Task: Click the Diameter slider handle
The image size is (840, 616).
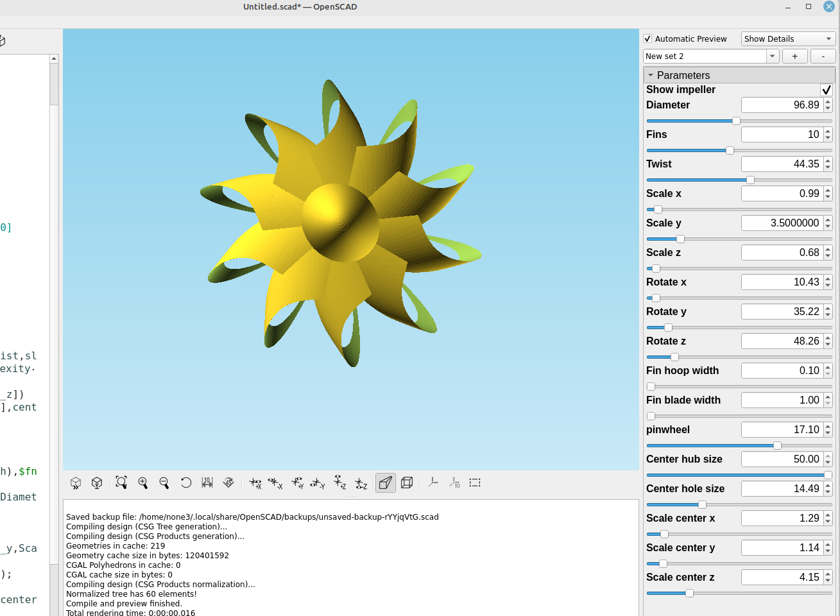Action: (x=736, y=121)
